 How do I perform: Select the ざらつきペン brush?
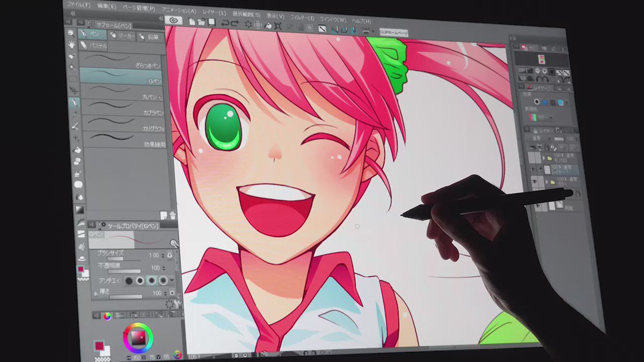[x=121, y=61]
